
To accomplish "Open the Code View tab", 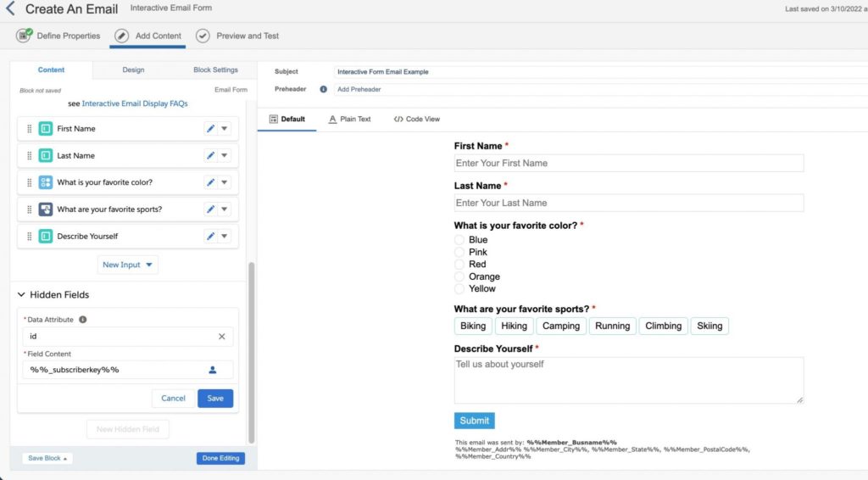I will tap(417, 120).
